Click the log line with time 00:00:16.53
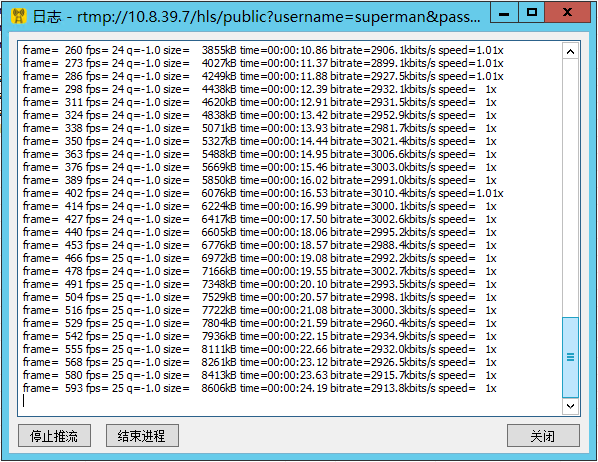 pos(263,193)
